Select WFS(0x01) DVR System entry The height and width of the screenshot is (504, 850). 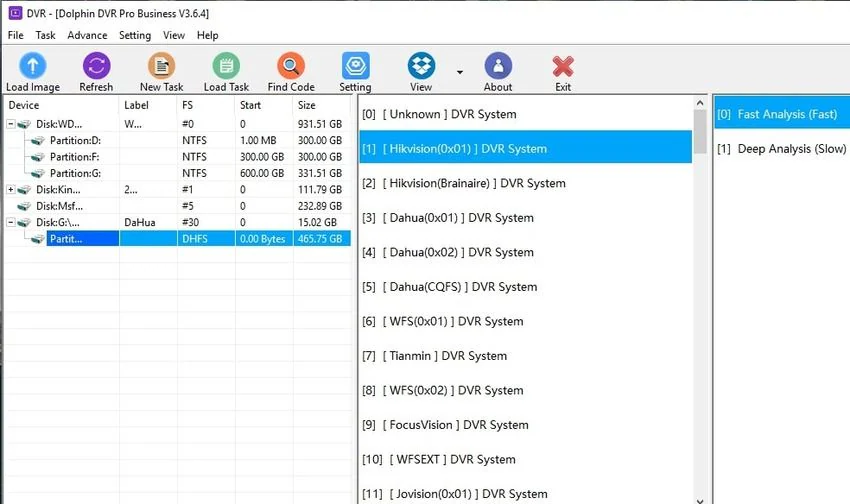pos(525,321)
